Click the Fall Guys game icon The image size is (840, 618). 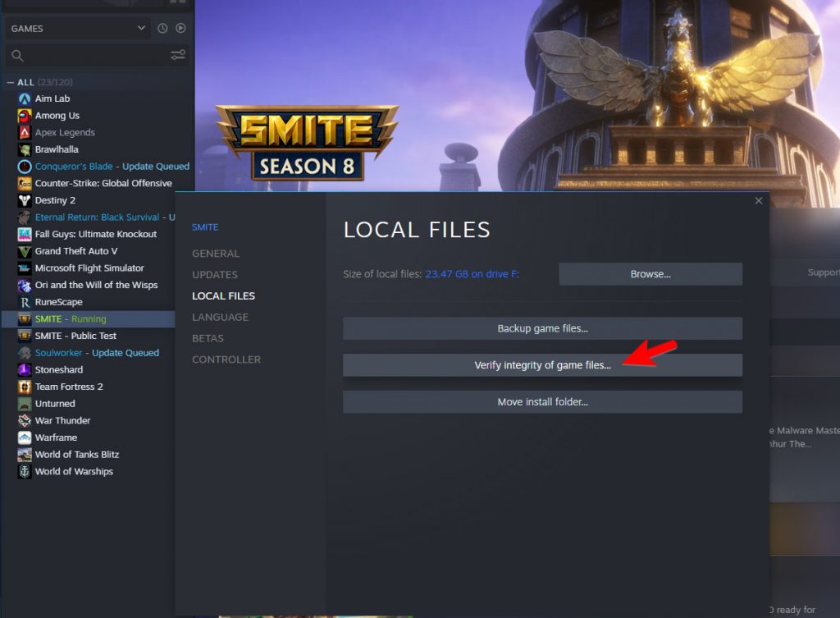click(x=24, y=234)
